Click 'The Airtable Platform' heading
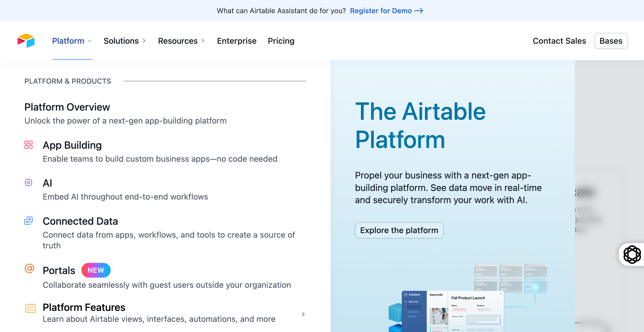644x332 pixels. point(420,125)
